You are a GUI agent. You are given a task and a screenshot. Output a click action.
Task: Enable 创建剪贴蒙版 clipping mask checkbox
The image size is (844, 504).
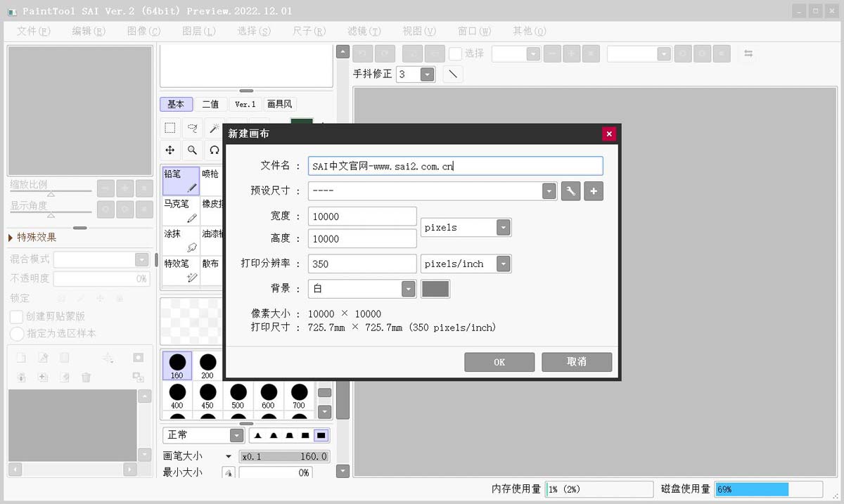coord(16,317)
